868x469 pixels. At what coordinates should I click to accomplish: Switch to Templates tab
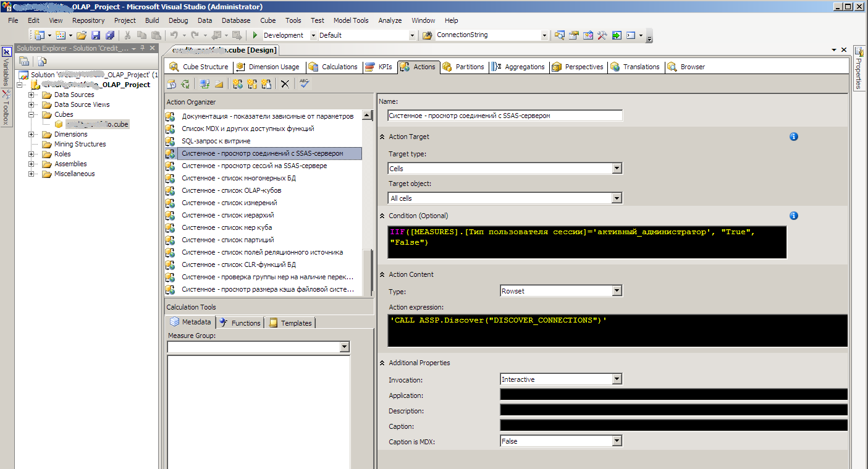pyautogui.click(x=290, y=323)
